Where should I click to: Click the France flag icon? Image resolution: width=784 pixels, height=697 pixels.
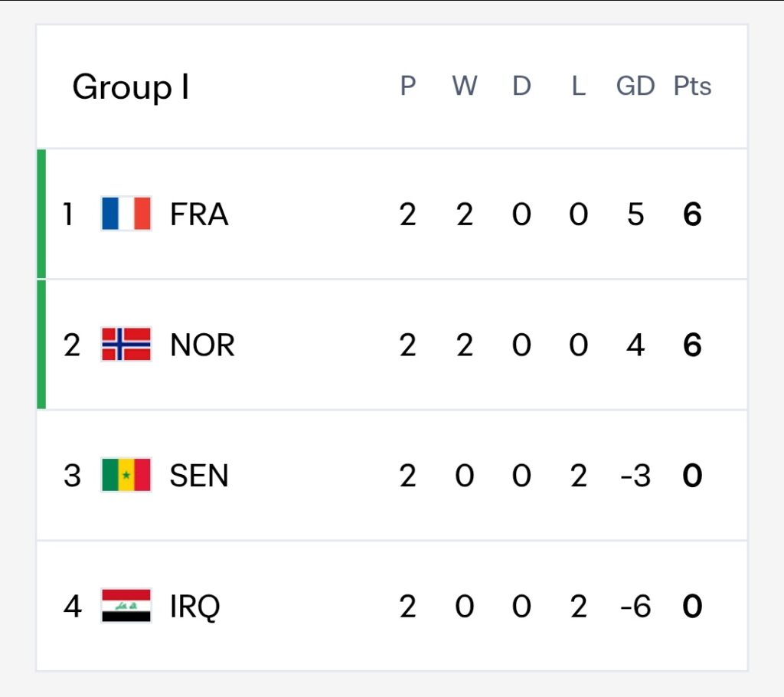click(126, 214)
